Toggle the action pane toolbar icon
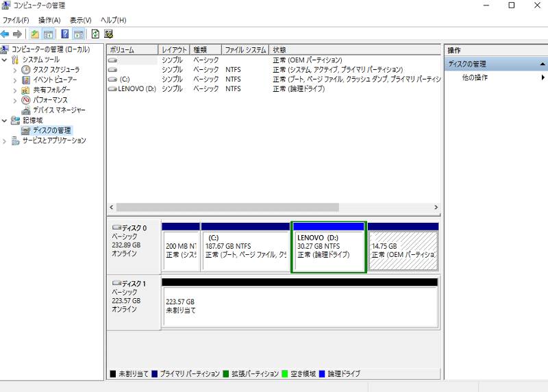This screenshot has height=392, width=548. click(78, 34)
